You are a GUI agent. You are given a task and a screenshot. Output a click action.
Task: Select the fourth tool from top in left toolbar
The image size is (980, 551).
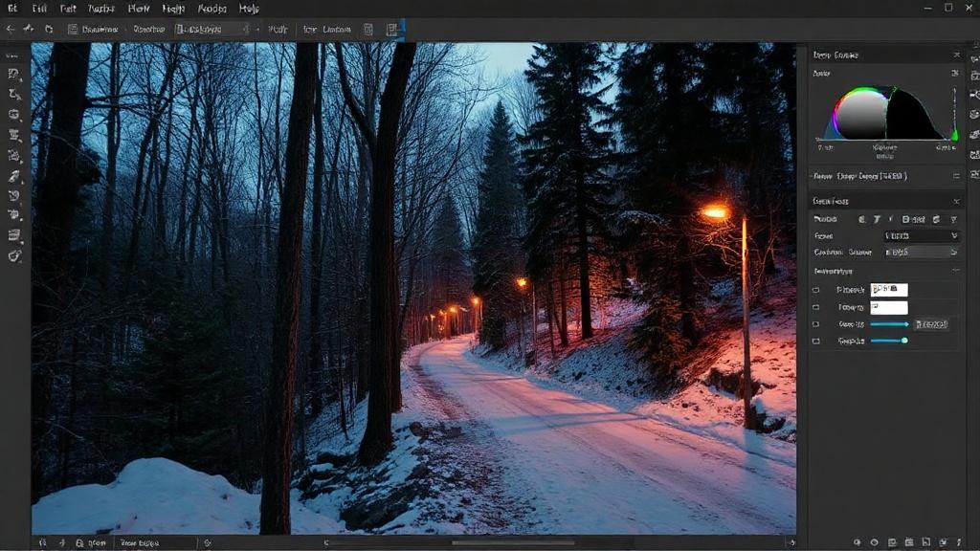tap(13, 135)
